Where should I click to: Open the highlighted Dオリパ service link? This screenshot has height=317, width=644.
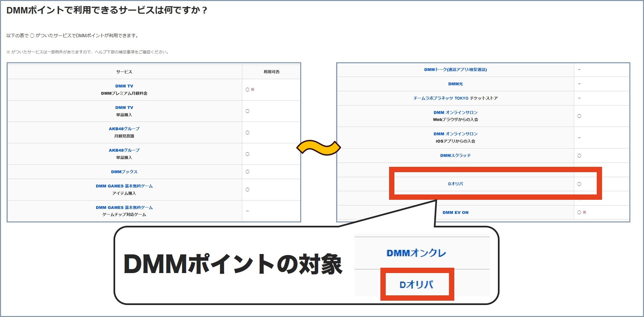(455, 183)
